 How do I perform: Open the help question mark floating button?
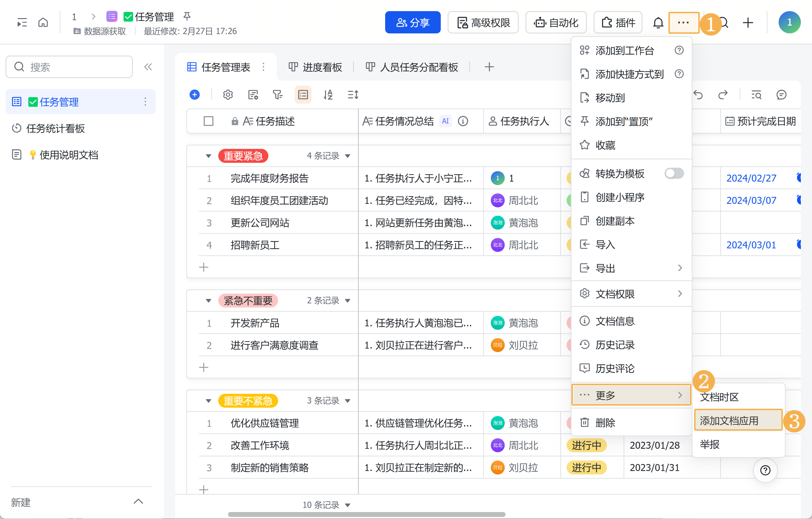pos(765,470)
